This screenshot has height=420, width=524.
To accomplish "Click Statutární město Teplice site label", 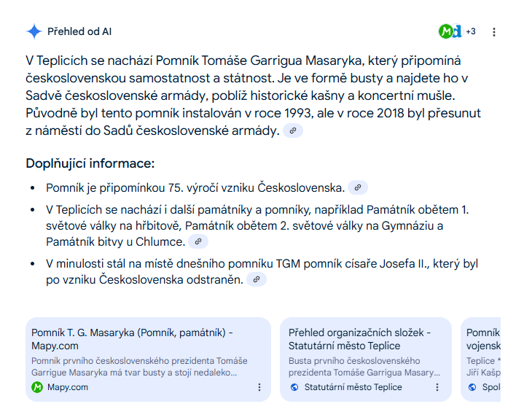I will pyautogui.click(x=353, y=387).
